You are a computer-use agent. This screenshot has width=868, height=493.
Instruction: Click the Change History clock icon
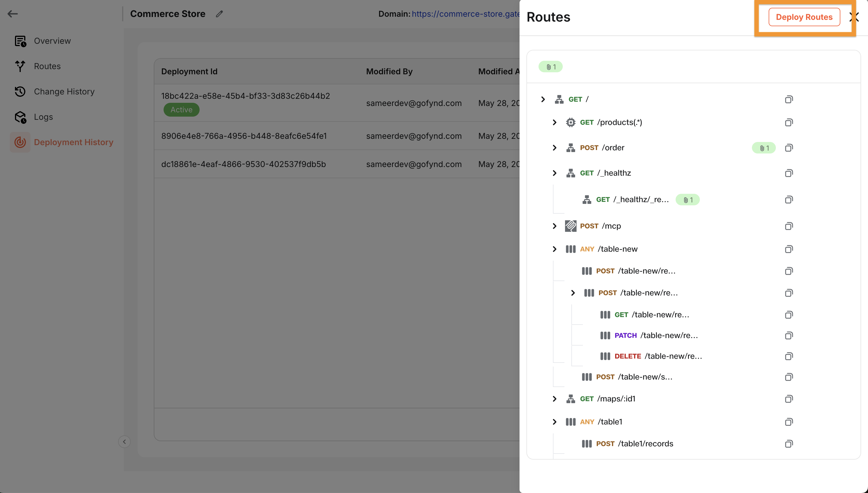(20, 91)
